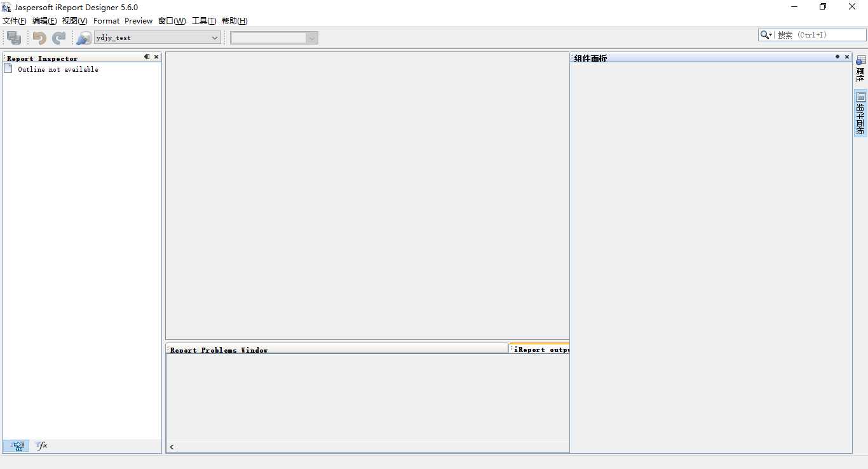Open the ydjy_test datasource dropdown

(157, 37)
